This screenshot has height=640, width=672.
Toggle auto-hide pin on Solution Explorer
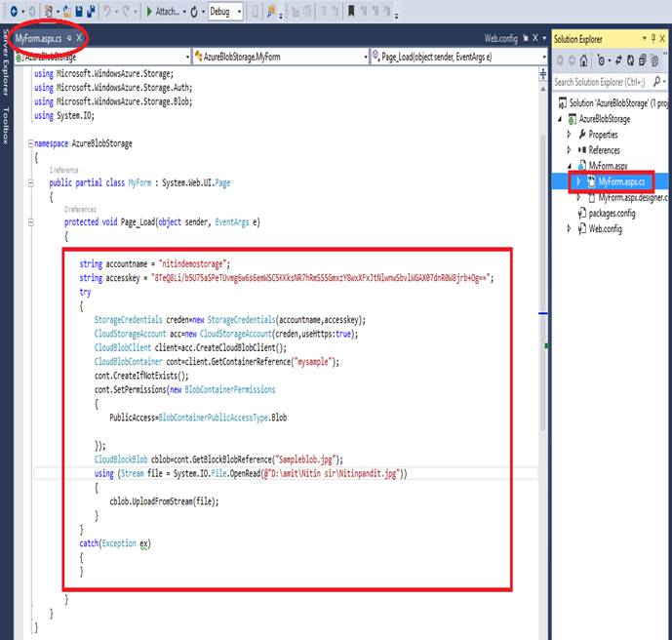tap(653, 39)
